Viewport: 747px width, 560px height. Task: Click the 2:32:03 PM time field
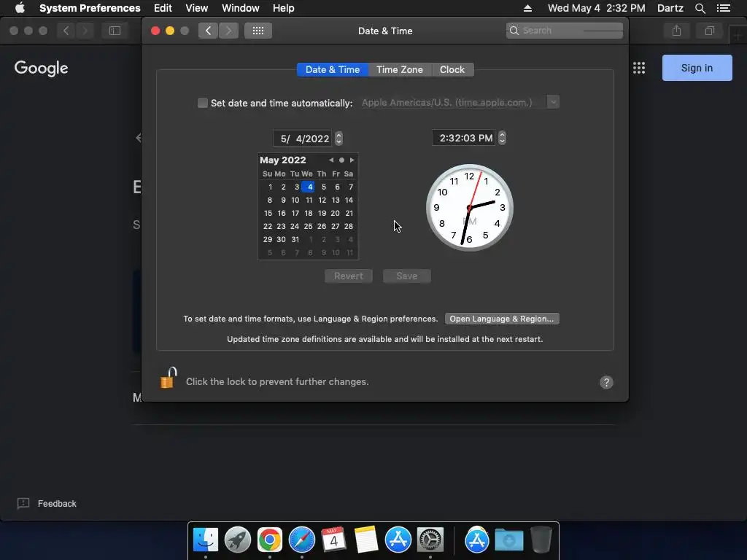coord(463,138)
